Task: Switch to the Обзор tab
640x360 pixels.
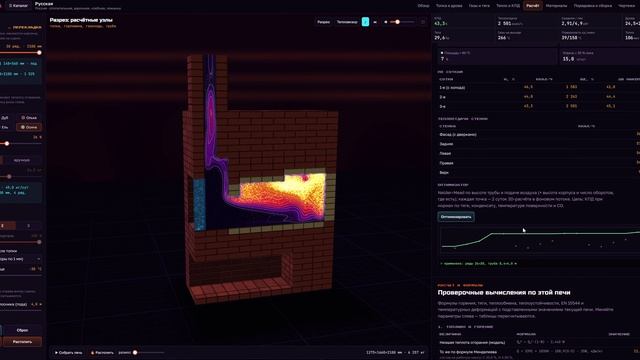Action: click(x=423, y=6)
